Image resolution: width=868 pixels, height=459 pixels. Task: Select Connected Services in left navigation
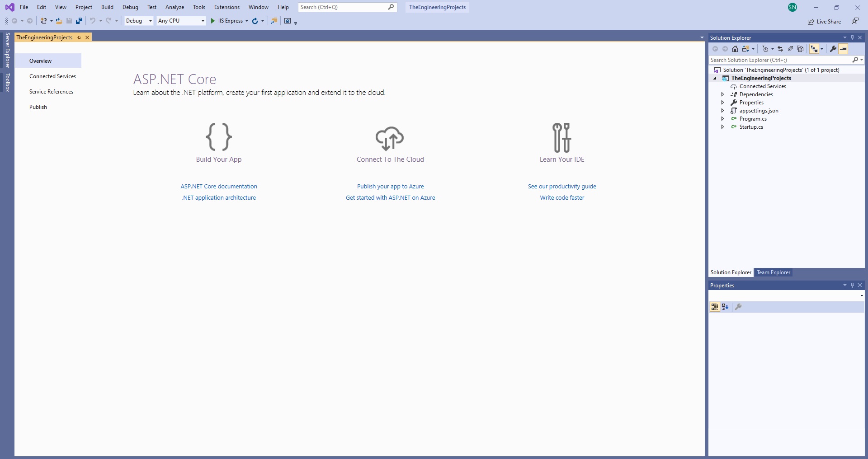(52, 76)
